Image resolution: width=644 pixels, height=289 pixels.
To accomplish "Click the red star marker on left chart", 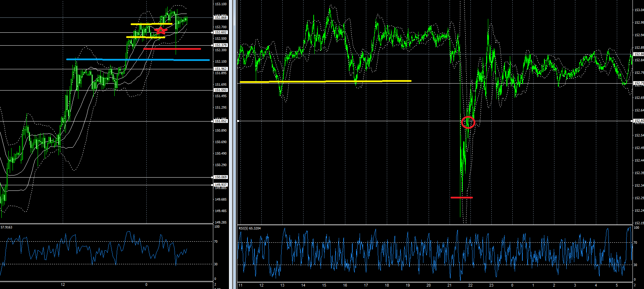I will pos(160,30).
